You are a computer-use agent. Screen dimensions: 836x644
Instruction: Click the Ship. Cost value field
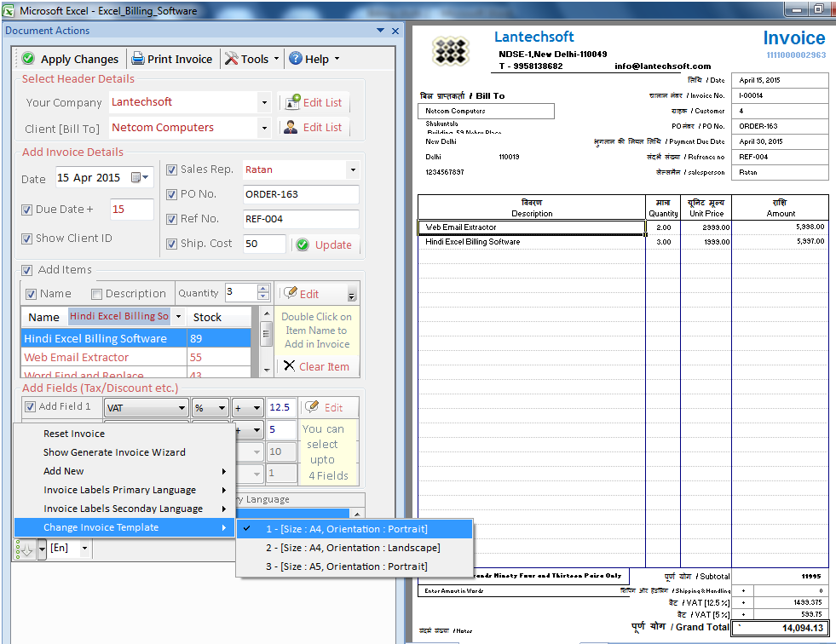click(264, 244)
